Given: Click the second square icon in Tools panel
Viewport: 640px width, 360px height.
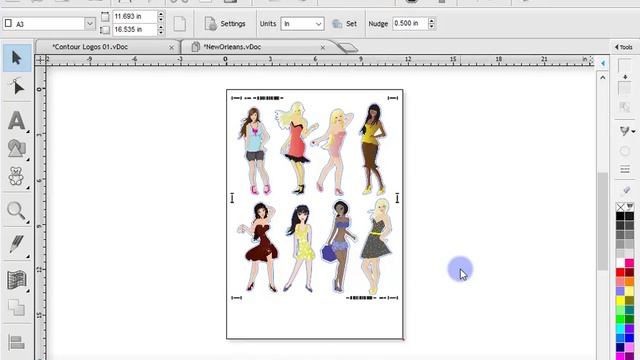Looking at the screenshot, I should coord(624,88).
